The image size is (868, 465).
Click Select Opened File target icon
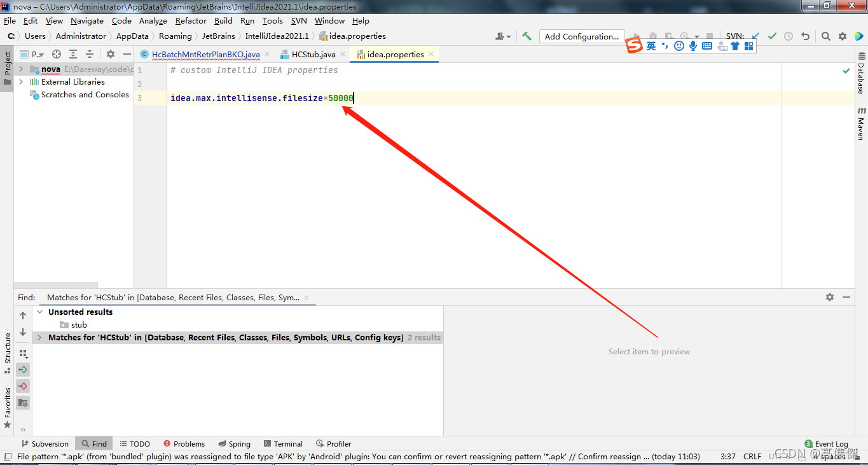[x=57, y=54]
